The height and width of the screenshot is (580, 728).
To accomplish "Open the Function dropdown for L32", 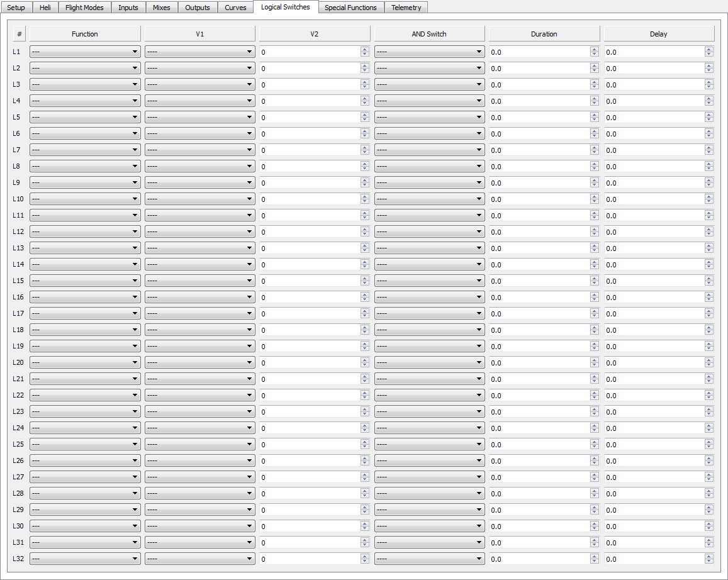I will coord(85,559).
